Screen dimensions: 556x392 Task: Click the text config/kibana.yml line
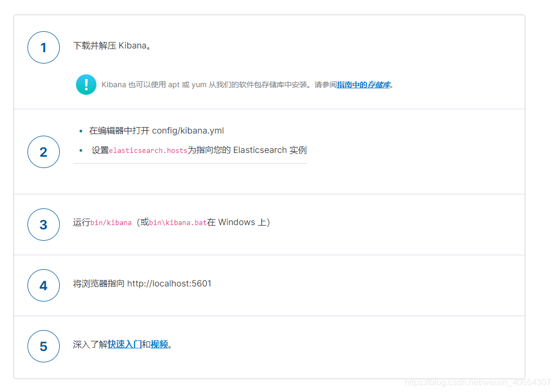[x=156, y=130]
